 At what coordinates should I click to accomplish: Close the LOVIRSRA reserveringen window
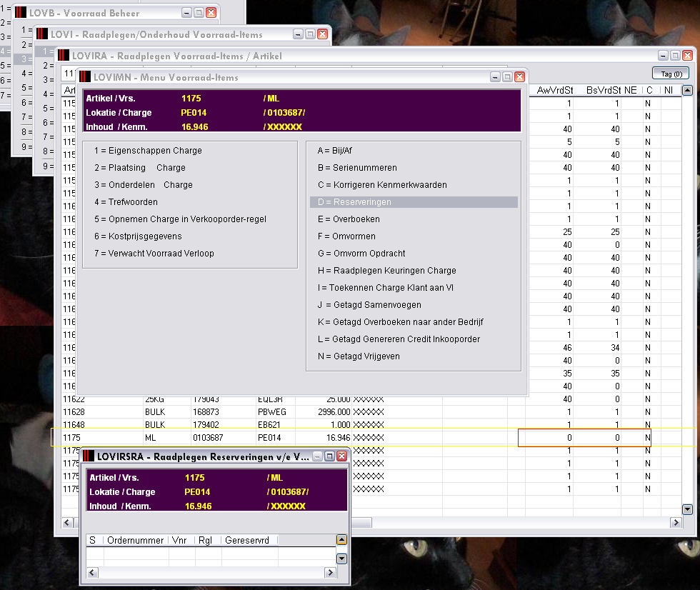click(341, 456)
